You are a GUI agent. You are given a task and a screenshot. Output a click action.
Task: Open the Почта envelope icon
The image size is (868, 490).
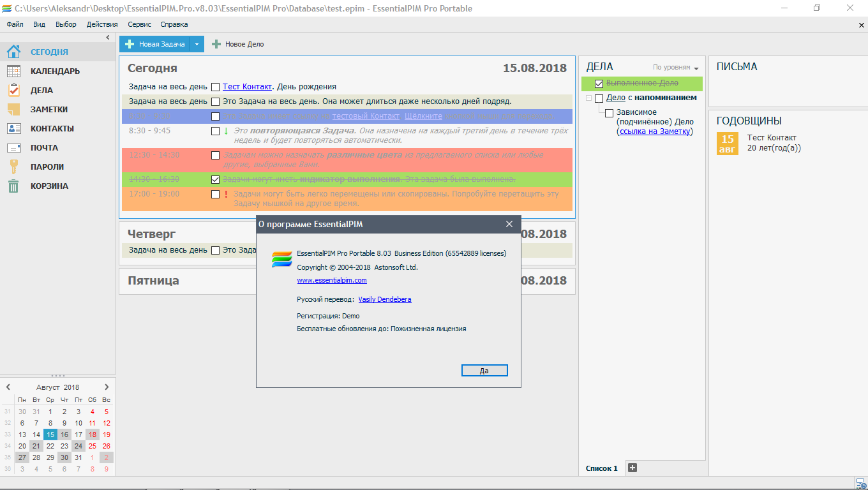pyautogui.click(x=13, y=148)
